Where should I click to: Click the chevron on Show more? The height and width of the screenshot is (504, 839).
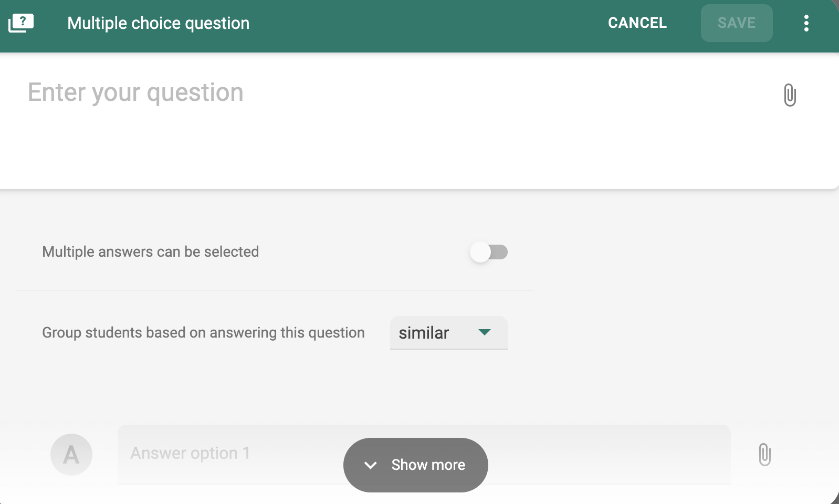pos(371,465)
